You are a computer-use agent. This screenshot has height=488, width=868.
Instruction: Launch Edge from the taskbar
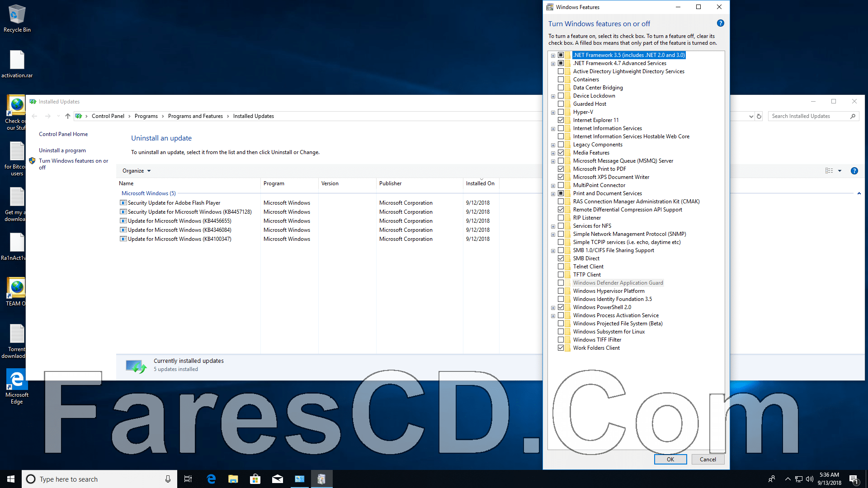click(211, 479)
